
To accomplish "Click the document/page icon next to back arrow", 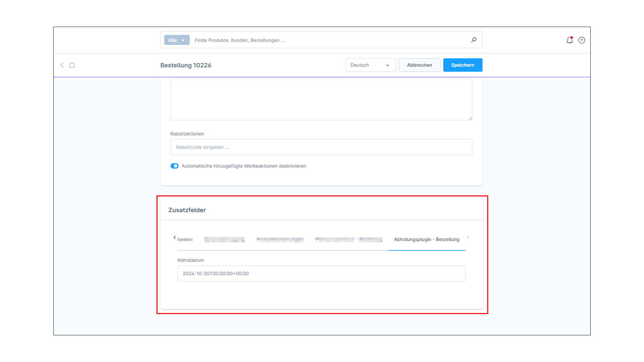I will (72, 65).
